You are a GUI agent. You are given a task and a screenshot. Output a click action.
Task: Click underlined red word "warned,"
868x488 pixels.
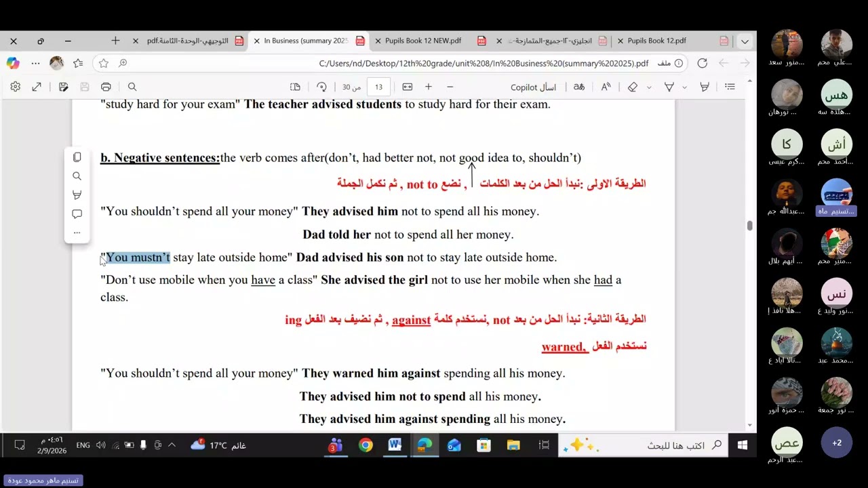click(x=565, y=347)
